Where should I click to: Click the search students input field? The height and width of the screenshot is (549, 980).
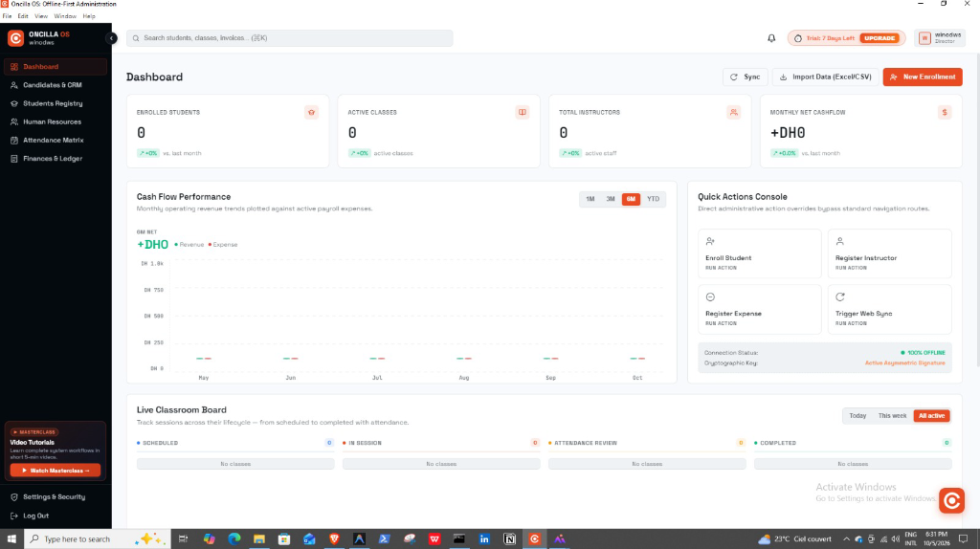(289, 38)
